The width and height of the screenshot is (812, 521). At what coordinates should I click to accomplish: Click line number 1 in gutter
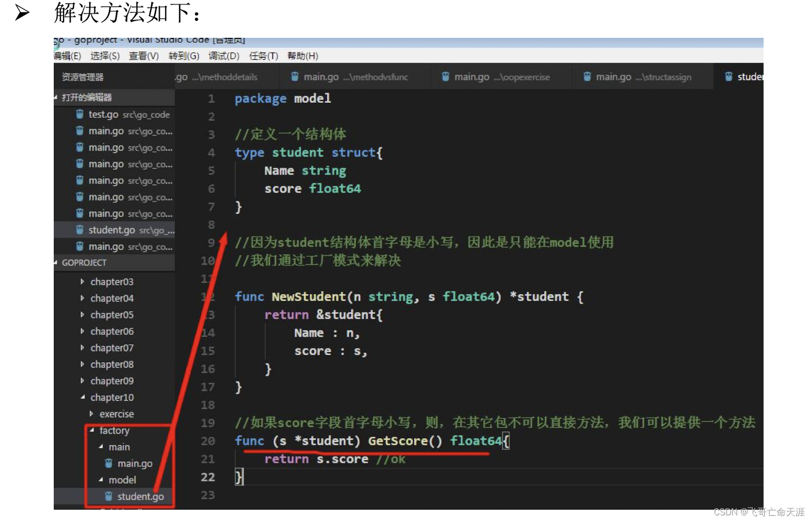(211, 99)
